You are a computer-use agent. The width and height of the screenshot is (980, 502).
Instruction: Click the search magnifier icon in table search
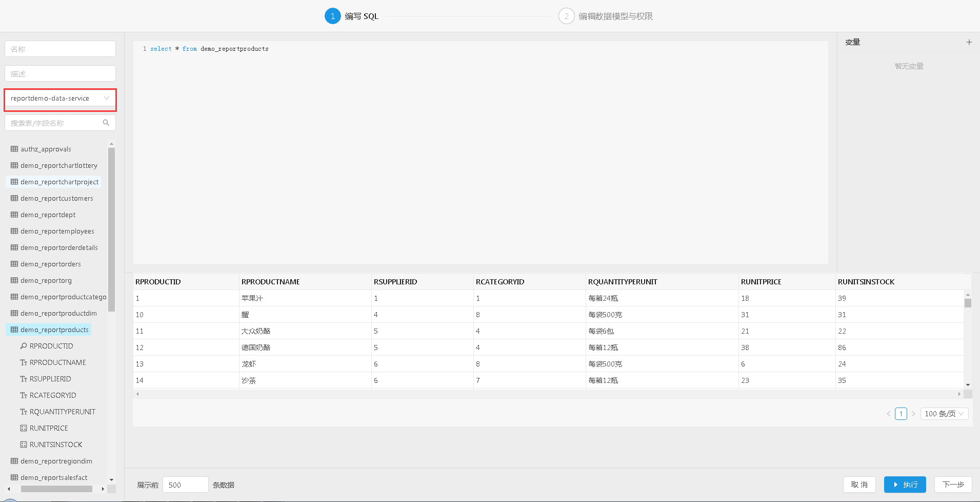coord(106,123)
